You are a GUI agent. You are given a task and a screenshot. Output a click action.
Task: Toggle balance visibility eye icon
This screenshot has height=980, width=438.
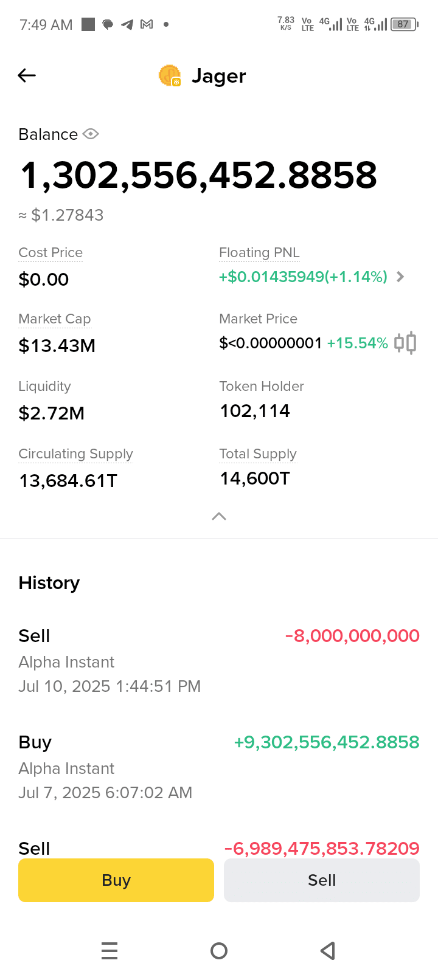[91, 134]
